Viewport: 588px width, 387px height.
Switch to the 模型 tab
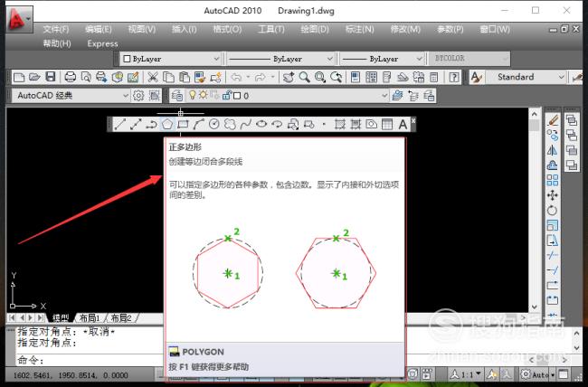pyautogui.click(x=60, y=318)
